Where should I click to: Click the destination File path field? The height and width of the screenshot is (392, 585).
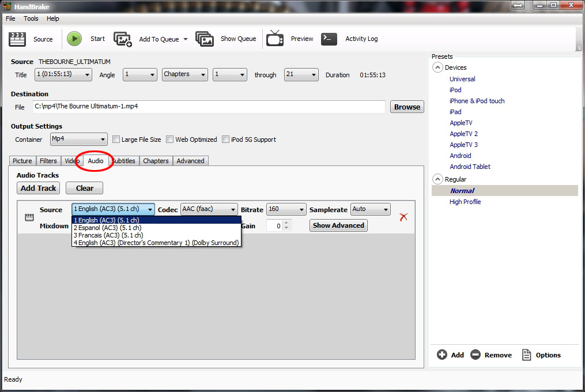[209, 107]
